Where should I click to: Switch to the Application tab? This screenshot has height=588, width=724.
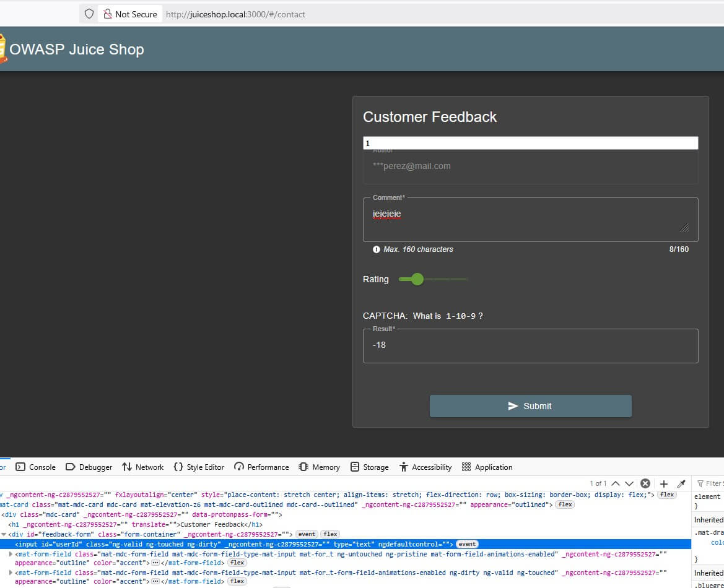tap(487, 467)
